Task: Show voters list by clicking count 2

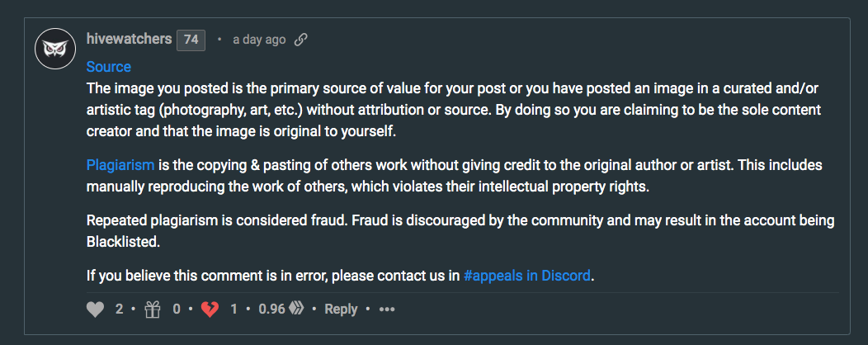Action: [x=119, y=309]
